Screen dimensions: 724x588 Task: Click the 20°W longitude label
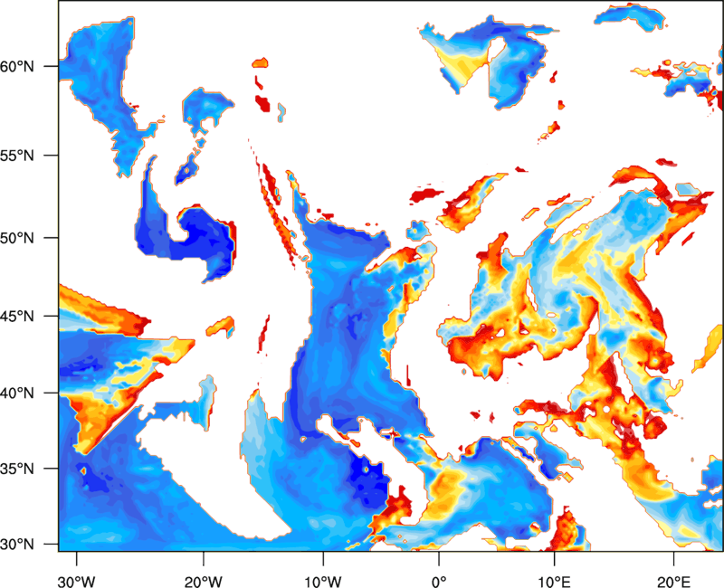coord(204,582)
